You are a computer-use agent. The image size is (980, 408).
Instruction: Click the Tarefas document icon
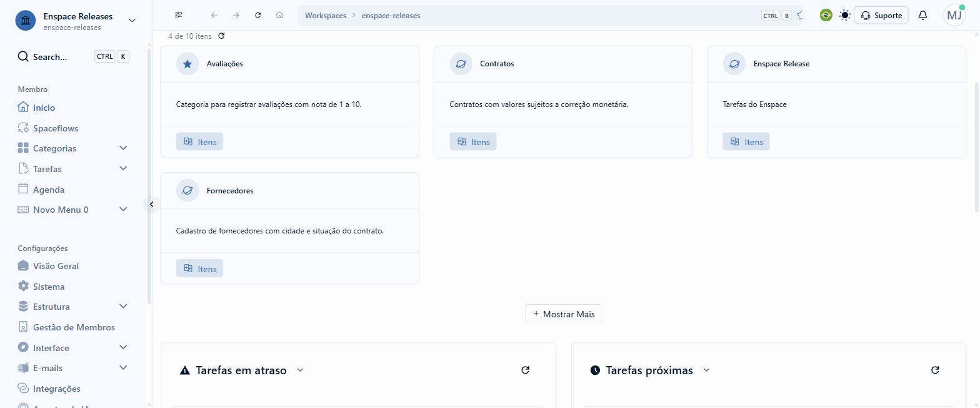tap(23, 168)
